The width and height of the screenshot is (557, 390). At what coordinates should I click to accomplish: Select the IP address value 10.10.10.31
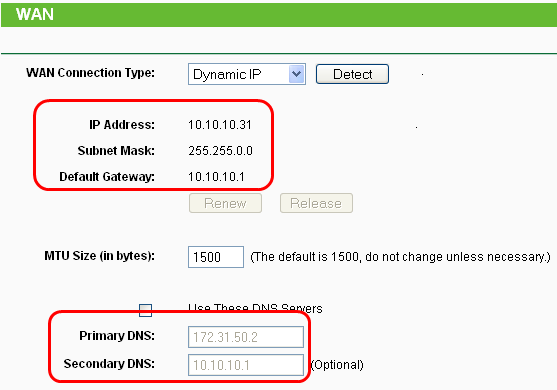(x=220, y=125)
